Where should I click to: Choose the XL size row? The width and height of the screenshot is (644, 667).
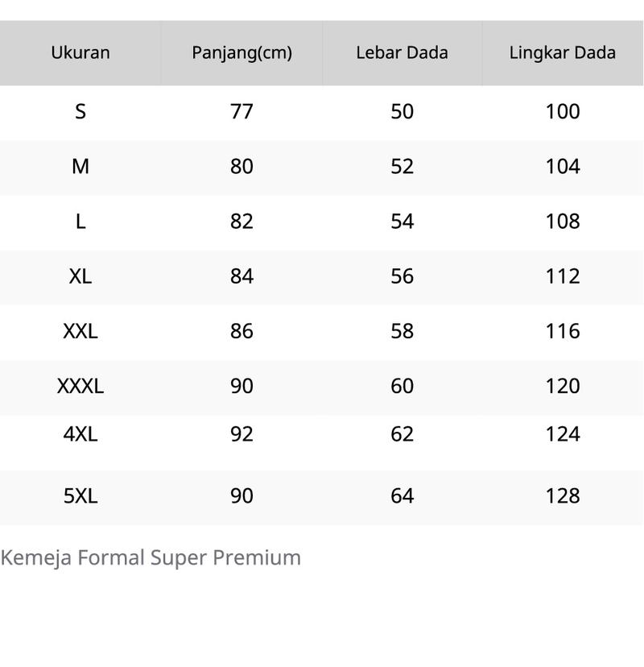[322, 276]
